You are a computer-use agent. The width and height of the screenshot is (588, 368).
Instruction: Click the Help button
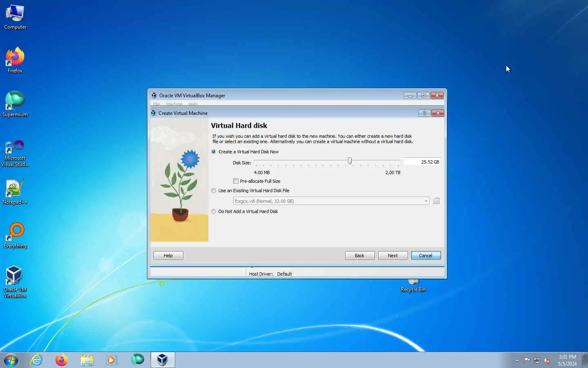tap(168, 256)
